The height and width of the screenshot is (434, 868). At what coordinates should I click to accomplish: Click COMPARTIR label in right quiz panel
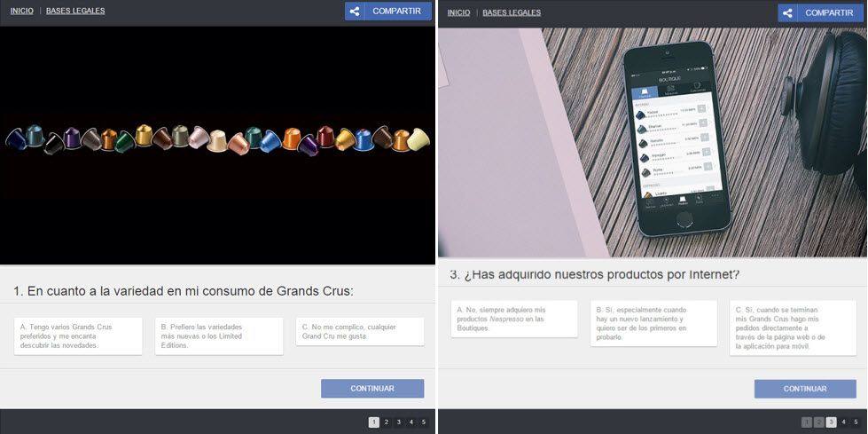coord(829,12)
